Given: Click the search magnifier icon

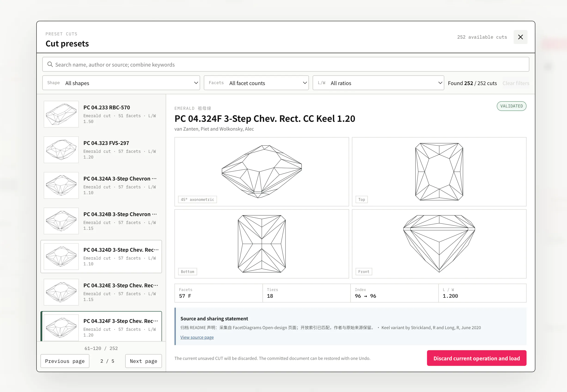Looking at the screenshot, I should [50, 64].
